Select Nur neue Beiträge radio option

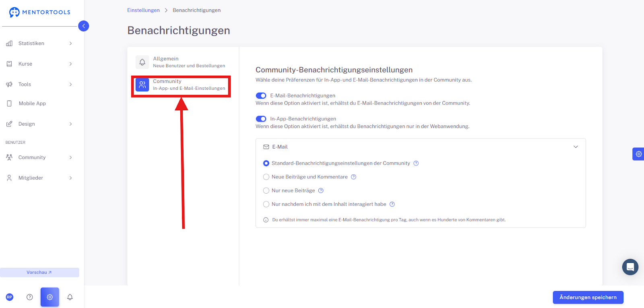(266, 190)
